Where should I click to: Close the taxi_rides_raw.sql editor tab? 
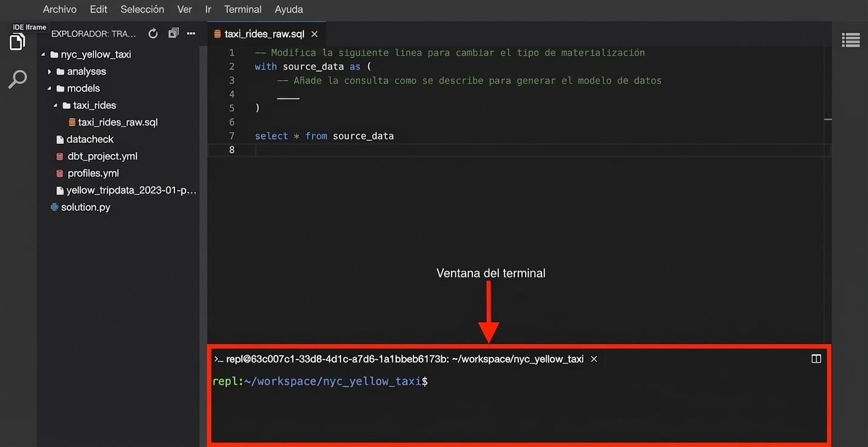tap(314, 34)
